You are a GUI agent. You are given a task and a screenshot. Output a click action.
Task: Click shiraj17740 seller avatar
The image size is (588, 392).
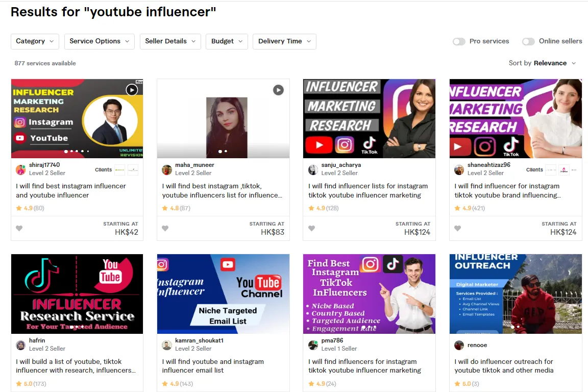pyautogui.click(x=20, y=169)
